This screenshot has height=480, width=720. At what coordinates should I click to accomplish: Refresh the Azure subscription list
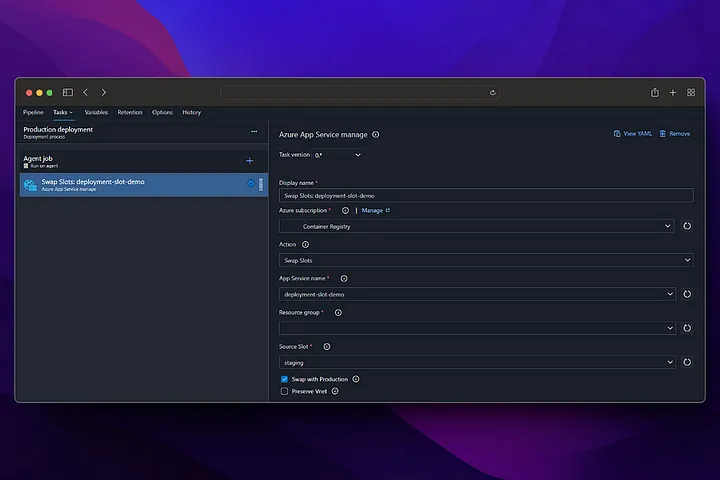pos(687,226)
